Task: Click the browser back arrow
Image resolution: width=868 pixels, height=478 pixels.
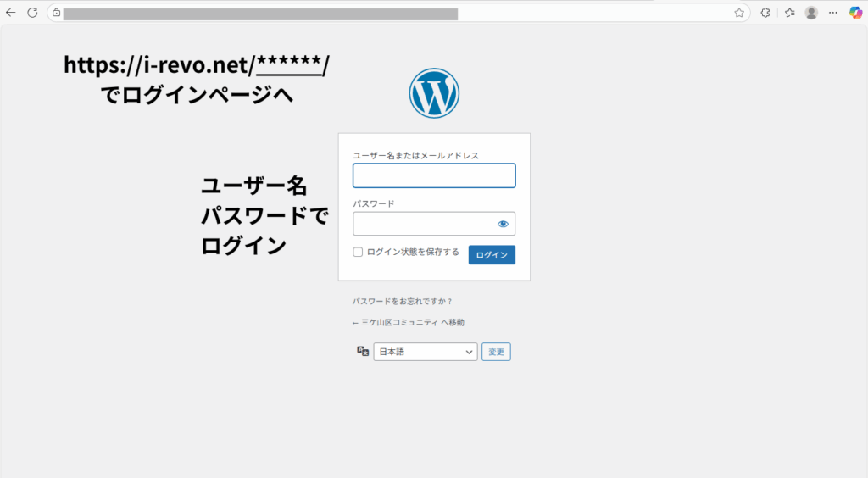Action: [x=10, y=13]
